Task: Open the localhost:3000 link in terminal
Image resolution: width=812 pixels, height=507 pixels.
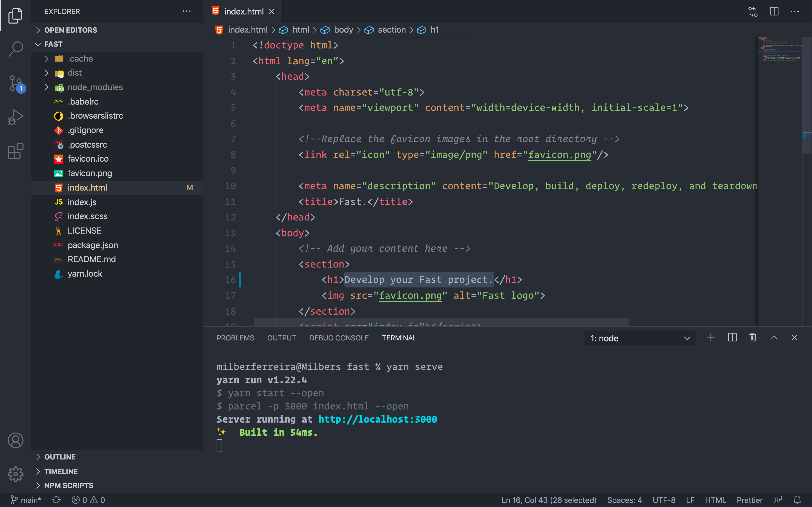Action: tap(377, 419)
